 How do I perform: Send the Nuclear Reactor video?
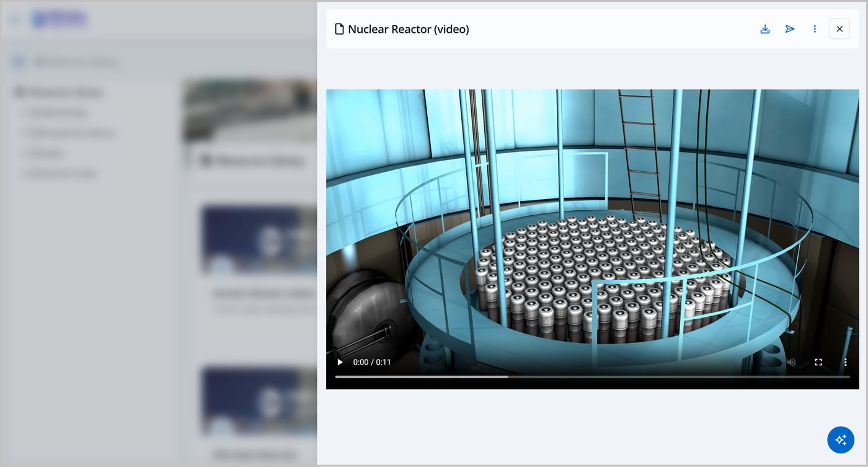click(790, 29)
